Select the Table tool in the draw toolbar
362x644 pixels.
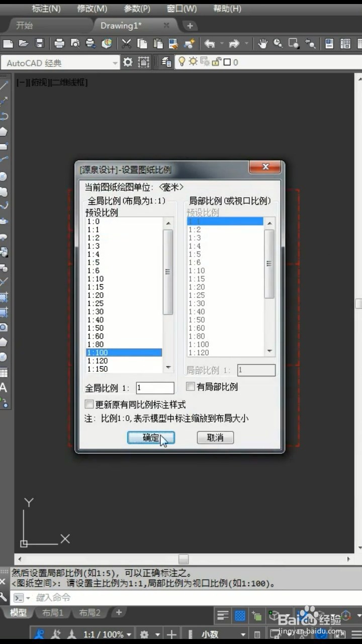4,373
